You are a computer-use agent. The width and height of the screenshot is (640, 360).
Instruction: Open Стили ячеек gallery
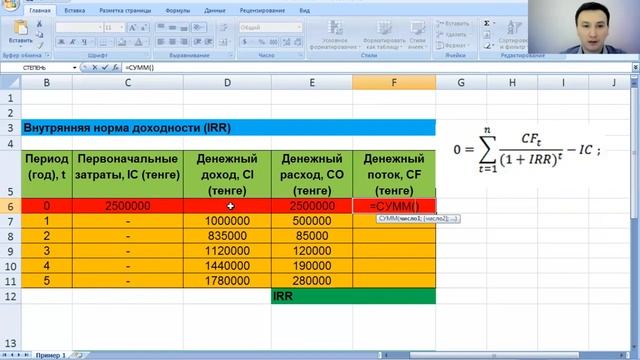click(417, 35)
